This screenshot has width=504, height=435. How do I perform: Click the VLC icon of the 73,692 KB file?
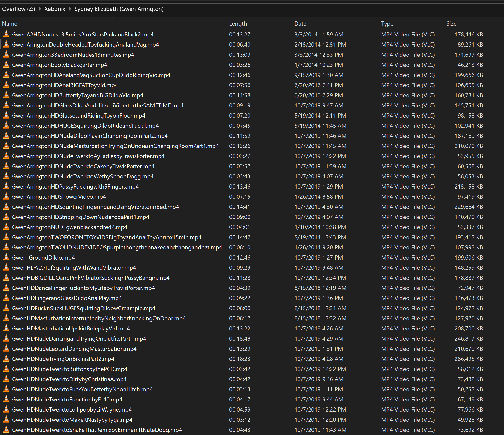pos(6,430)
